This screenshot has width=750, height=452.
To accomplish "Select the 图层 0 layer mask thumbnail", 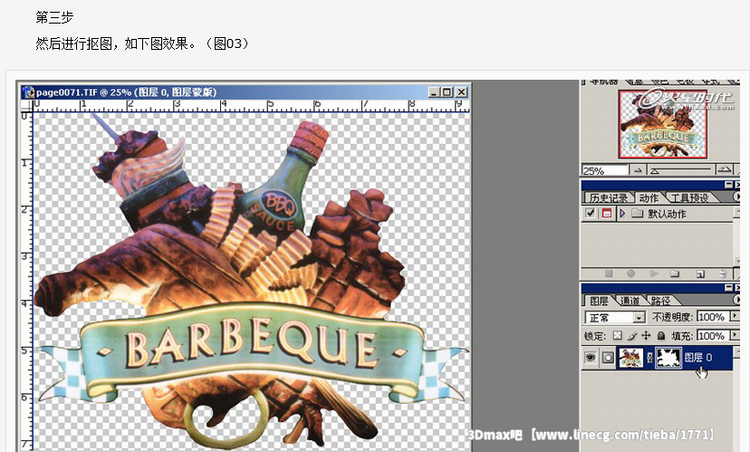I will 668,357.
